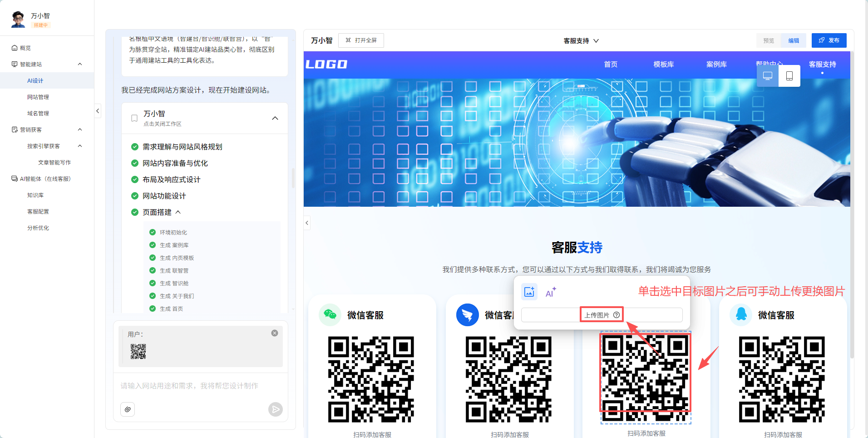This screenshot has height=438, width=868.
Task: Collapse the left sidebar with arrow handle
Action: coord(98,111)
